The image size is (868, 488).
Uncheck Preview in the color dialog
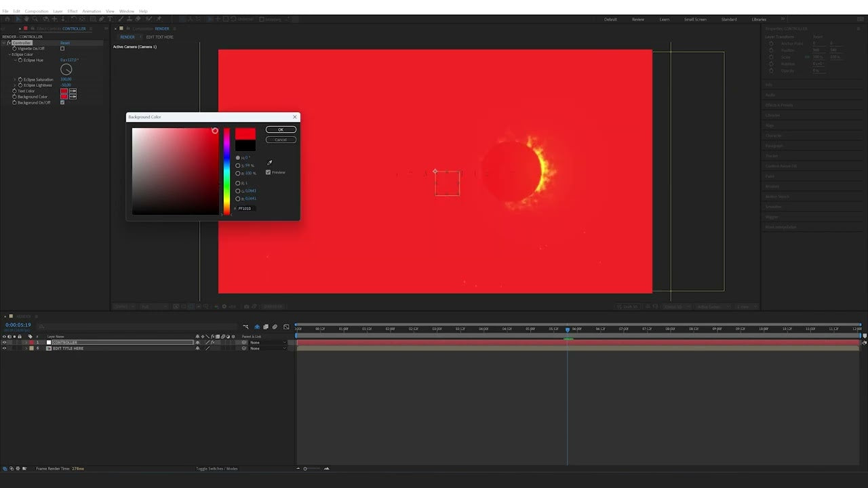(269, 172)
